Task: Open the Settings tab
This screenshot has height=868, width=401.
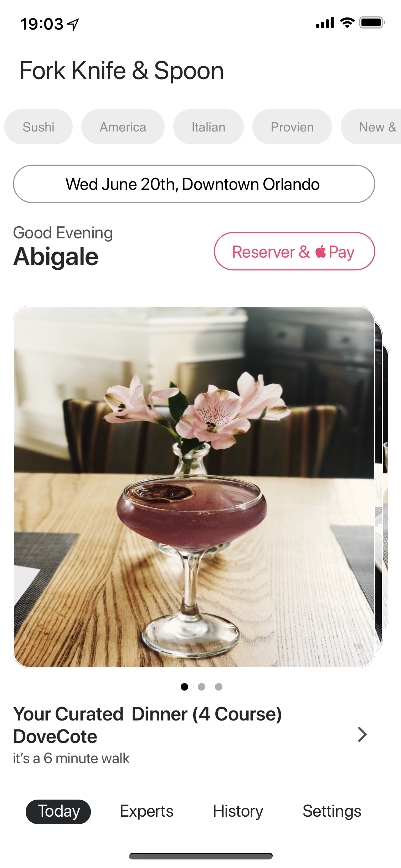Action: (332, 811)
